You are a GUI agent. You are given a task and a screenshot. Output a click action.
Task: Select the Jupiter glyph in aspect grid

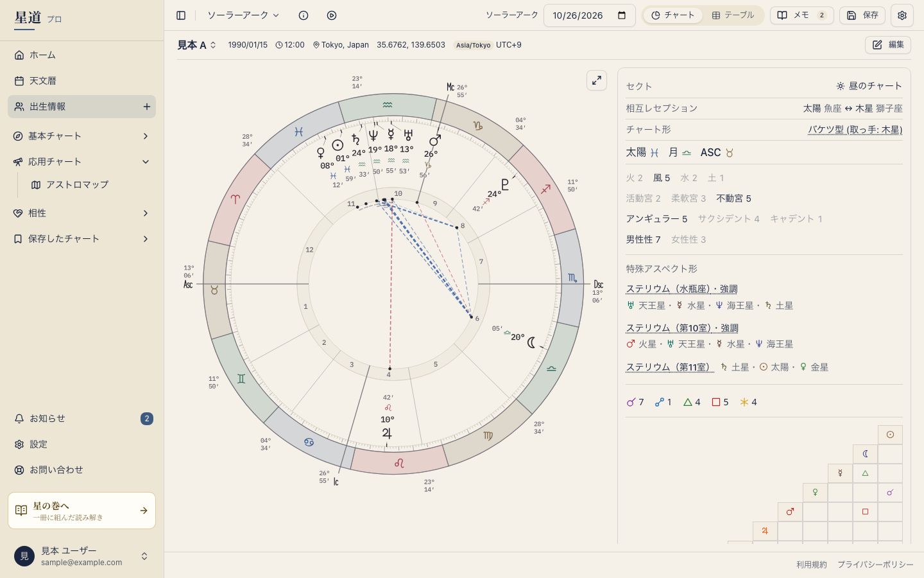tap(765, 531)
